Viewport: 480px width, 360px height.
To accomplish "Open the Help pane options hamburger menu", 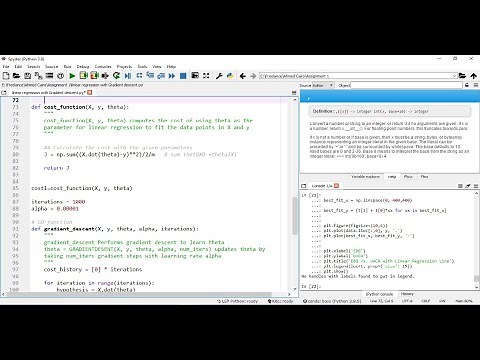I will coord(476,85).
